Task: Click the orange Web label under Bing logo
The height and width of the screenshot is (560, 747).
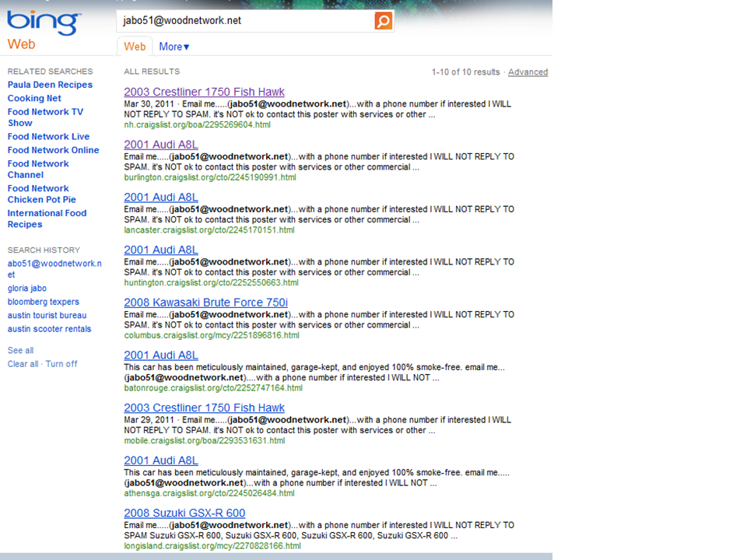Action: coord(22,44)
